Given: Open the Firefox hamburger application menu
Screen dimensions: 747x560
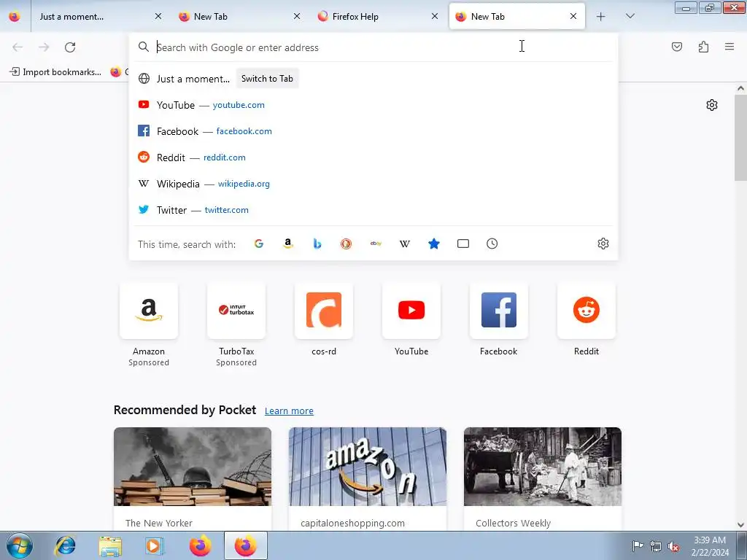Looking at the screenshot, I should 729,47.
